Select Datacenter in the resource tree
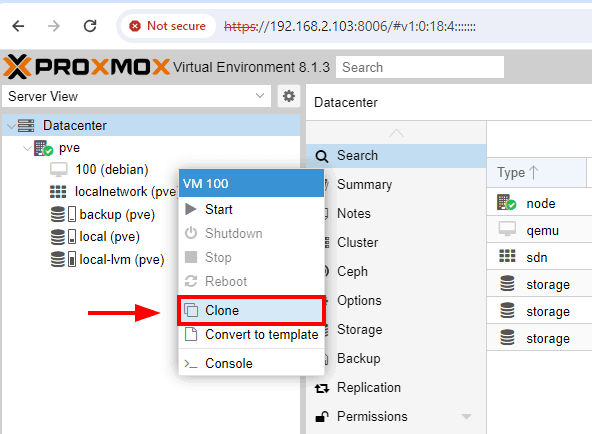This screenshot has width=592, height=434. pos(151,125)
